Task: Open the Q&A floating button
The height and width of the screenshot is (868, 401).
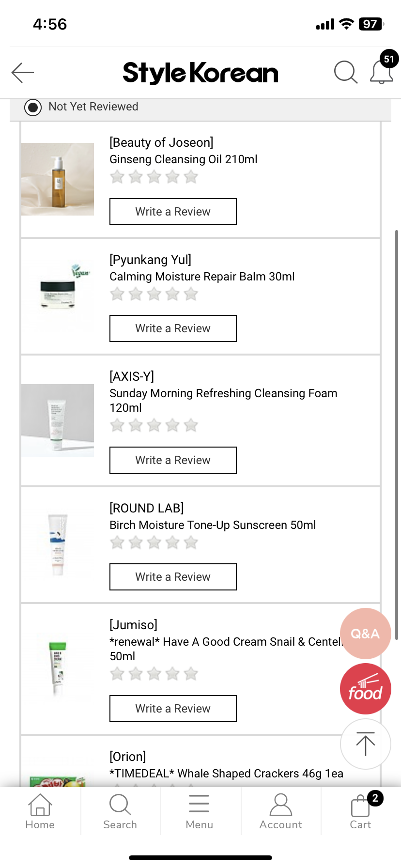Action: 366,633
